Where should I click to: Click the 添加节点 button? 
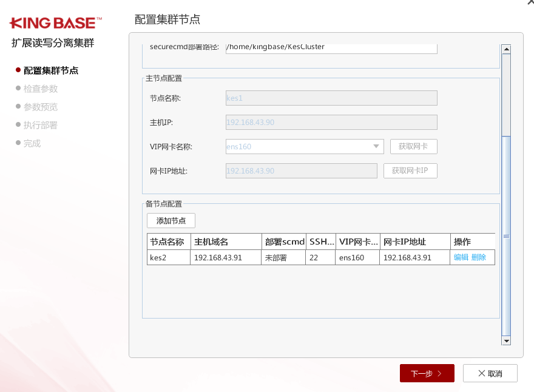pyautogui.click(x=171, y=220)
